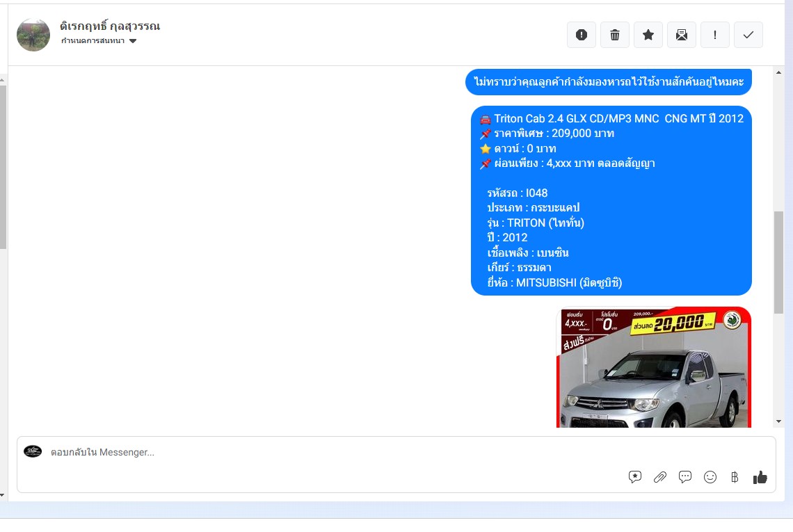This screenshot has height=532, width=793.
Task: Click ราคาพิเศษ : 209,000 บาท line
Action: click(547, 134)
